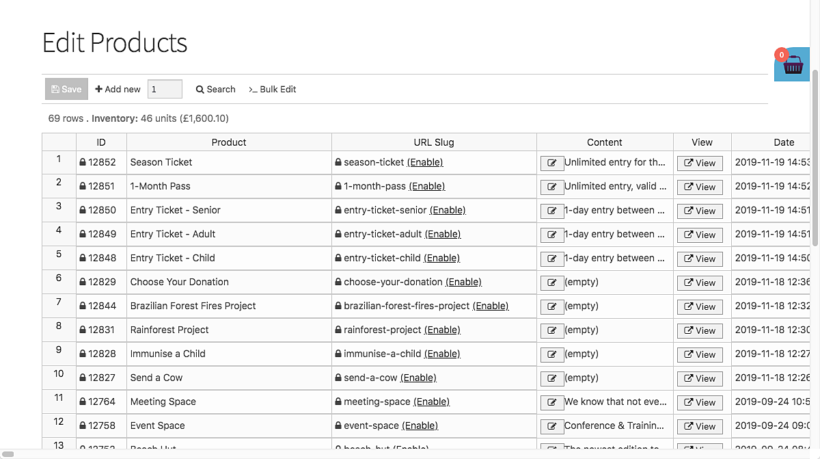Screen dimensions: 820x459
Task: View the Immunise a Child product
Action: [x=700, y=355]
